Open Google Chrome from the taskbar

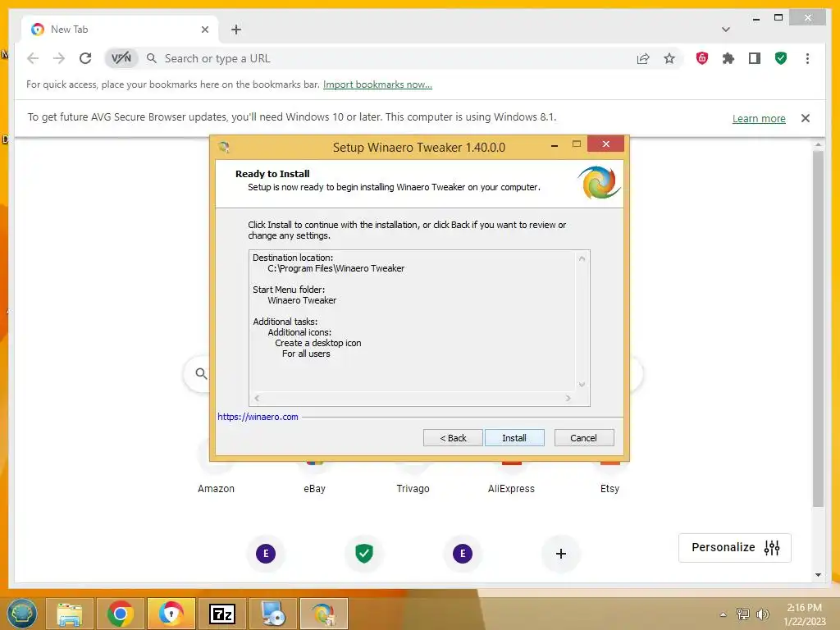coord(120,614)
